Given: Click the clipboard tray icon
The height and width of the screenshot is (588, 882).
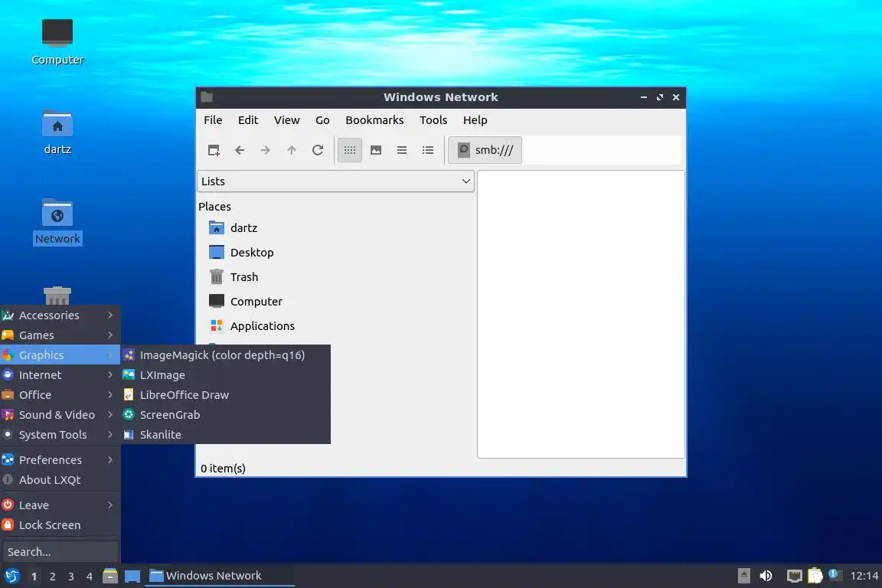Looking at the screenshot, I should tap(815, 576).
